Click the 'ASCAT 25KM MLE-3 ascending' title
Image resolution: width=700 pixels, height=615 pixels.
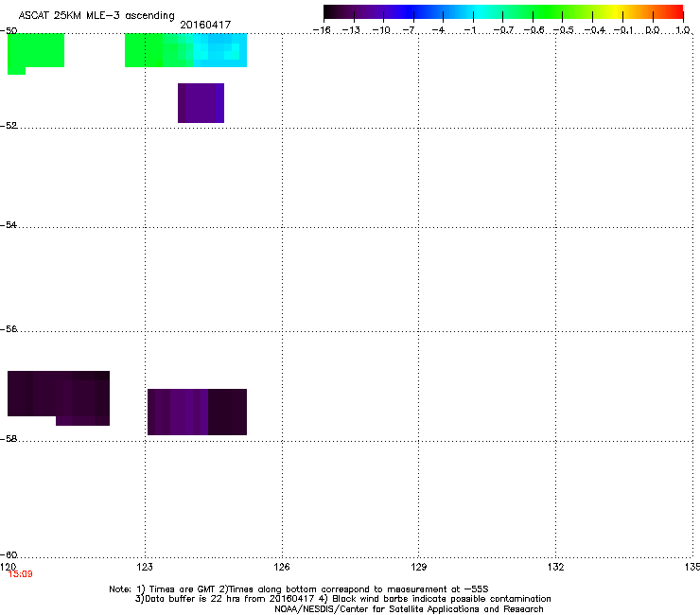(x=96, y=16)
